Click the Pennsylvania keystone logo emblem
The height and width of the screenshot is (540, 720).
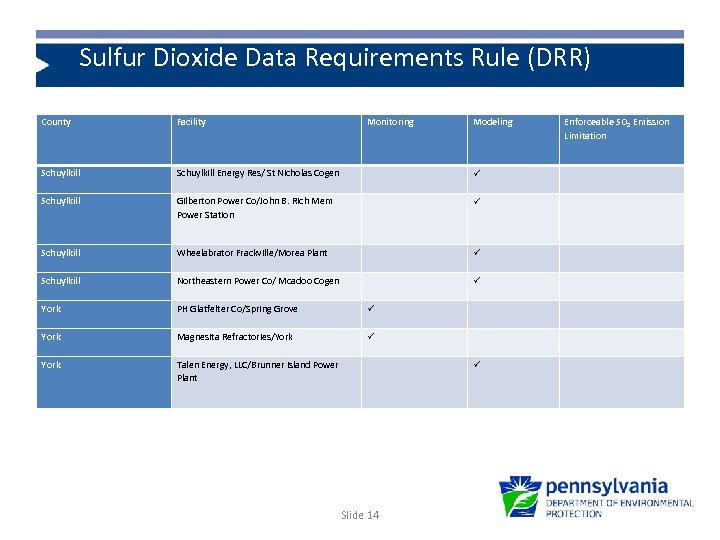pyautogui.click(x=520, y=496)
